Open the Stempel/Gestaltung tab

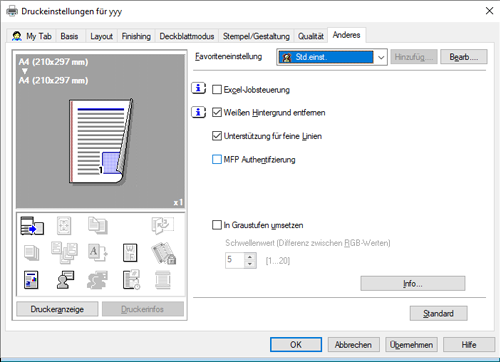(x=256, y=36)
